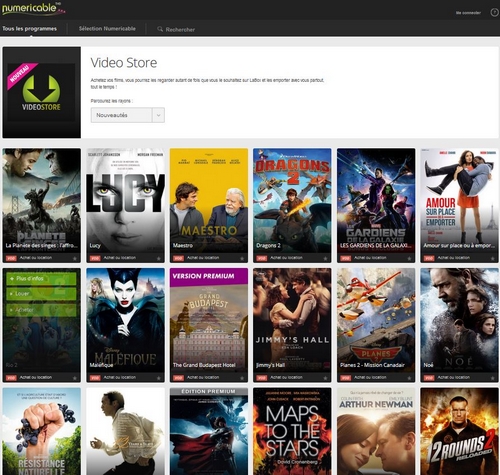This screenshot has height=475, width=500.
Task: Star Planes 2 - Mission Canadair
Action: coord(409,378)
